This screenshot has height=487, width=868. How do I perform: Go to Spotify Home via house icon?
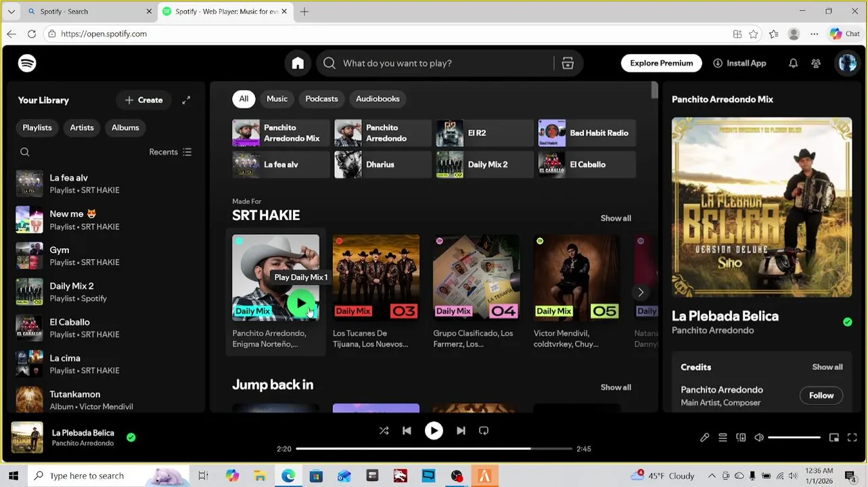298,63
